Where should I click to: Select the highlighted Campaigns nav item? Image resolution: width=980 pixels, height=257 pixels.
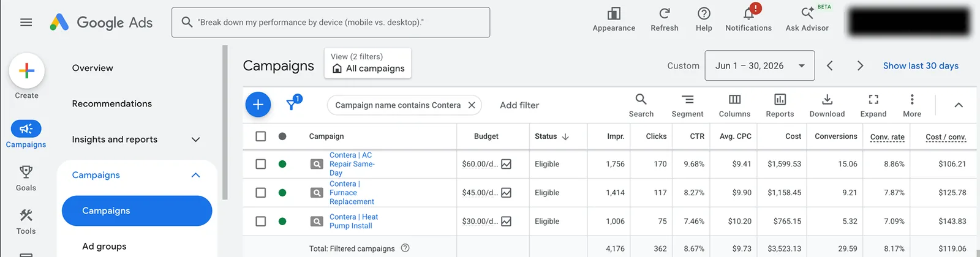point(137,210)
